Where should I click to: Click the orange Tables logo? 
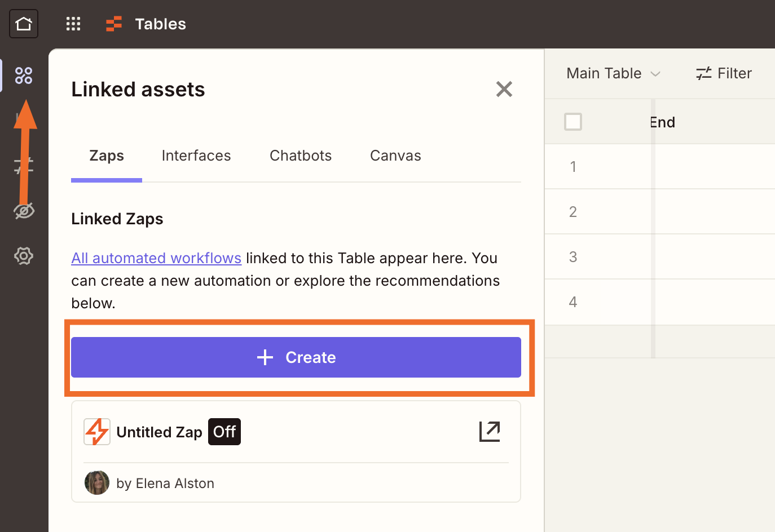tap(114, 24)
